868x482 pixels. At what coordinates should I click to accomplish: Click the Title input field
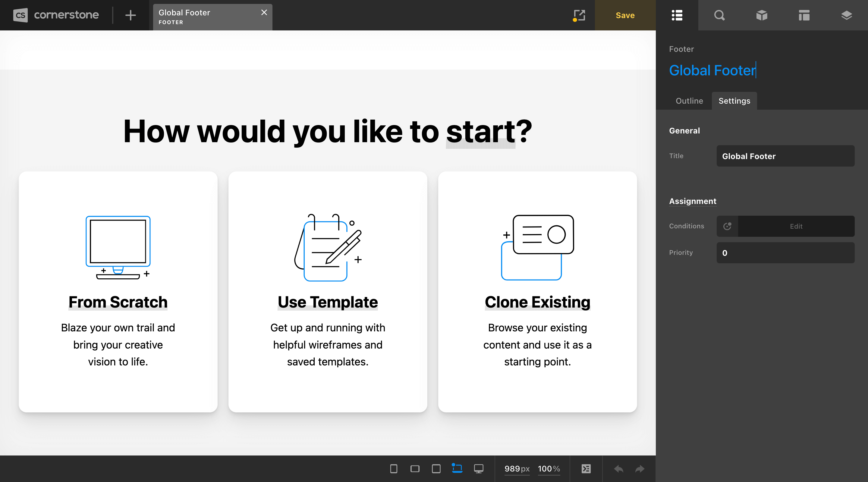click(x=785, y=156)
